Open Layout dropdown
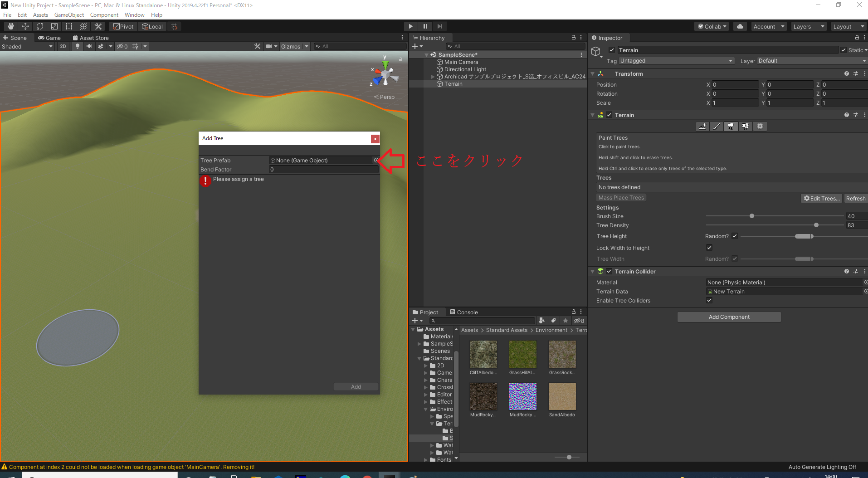This screenshot has width=868, height=478. coord(848,26)
